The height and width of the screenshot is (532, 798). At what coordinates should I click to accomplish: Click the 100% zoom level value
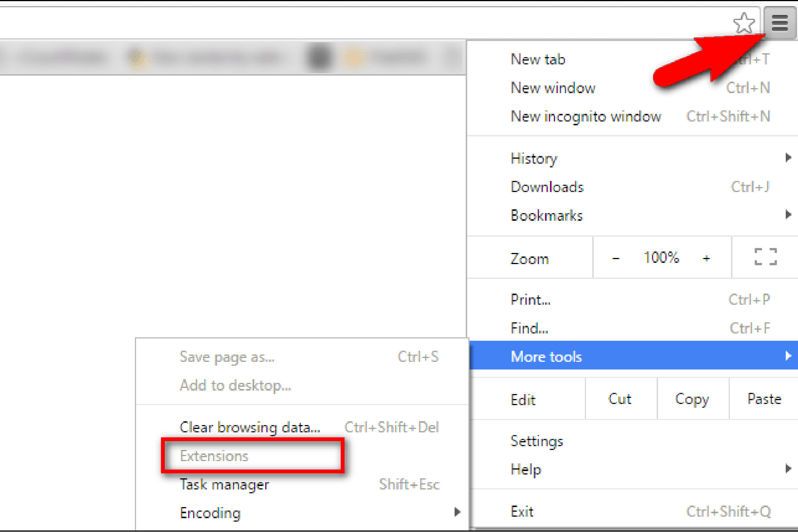pos(661,258)
